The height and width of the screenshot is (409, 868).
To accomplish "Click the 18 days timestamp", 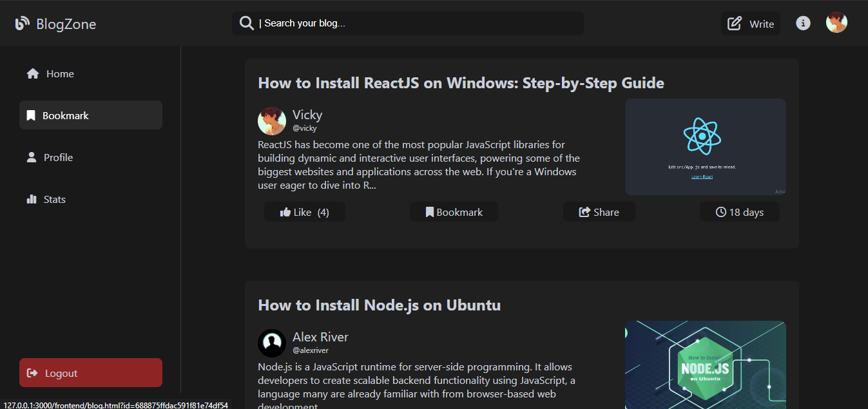I will [740, 212].
